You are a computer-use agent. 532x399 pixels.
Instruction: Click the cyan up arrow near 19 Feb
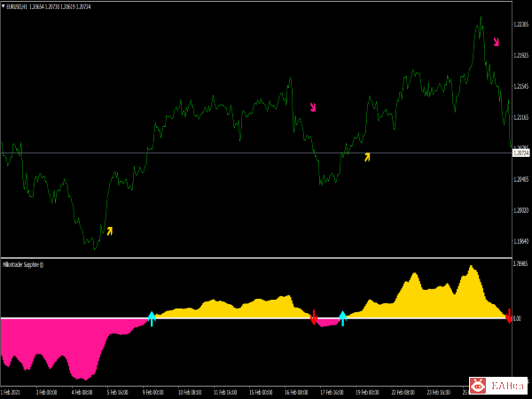click(x=342, y=318)
